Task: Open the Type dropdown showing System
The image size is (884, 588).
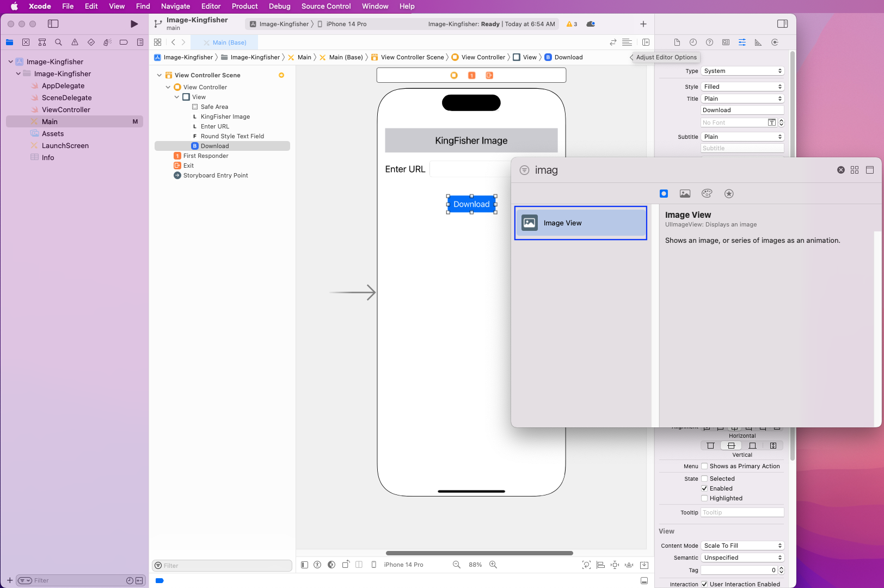Action: point(742,71)
